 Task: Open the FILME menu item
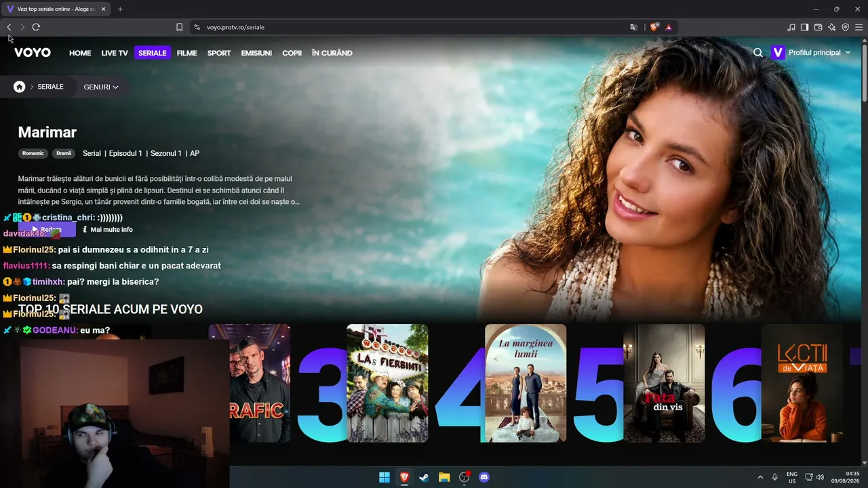pyautogui.click(x=186, y=53)
